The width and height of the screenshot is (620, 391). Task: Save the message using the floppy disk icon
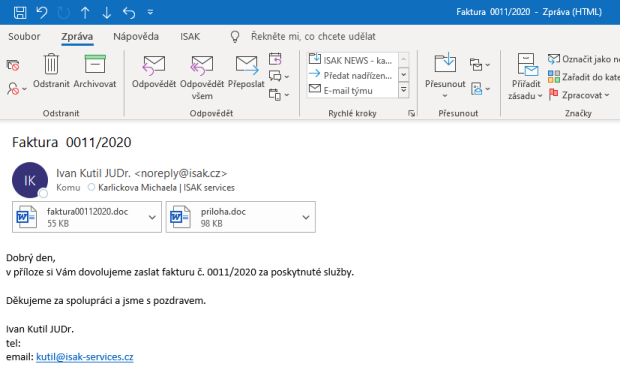click(20, 12)
